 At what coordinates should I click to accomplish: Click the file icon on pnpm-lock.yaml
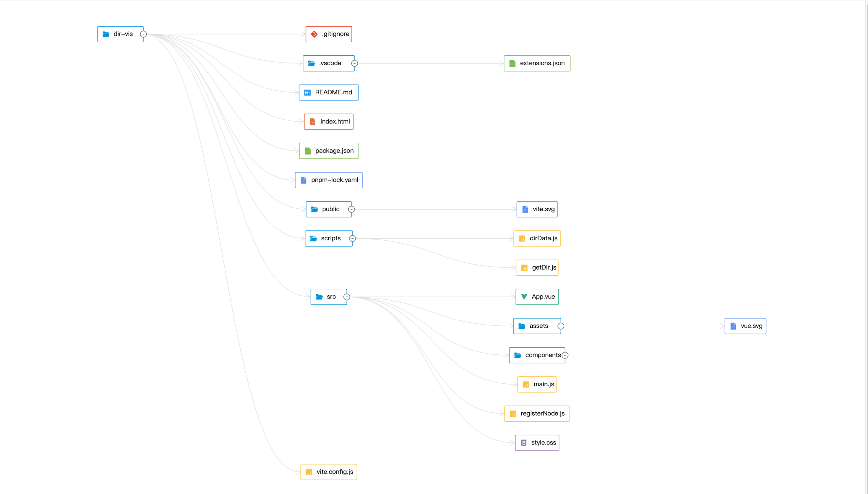point(303,180)
